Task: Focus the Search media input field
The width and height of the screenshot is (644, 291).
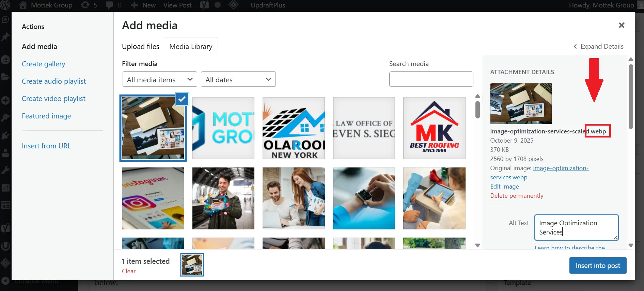Action: click(x=431, y=79)
